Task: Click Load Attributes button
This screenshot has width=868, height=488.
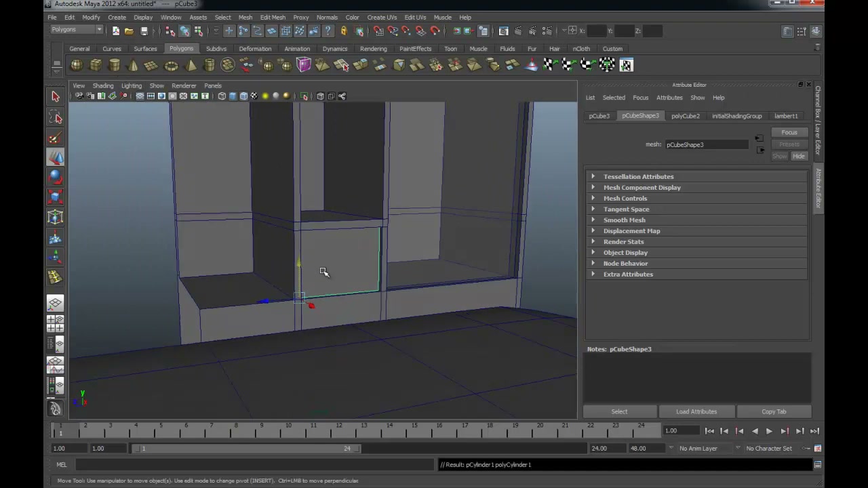Action: pos(696,411)
